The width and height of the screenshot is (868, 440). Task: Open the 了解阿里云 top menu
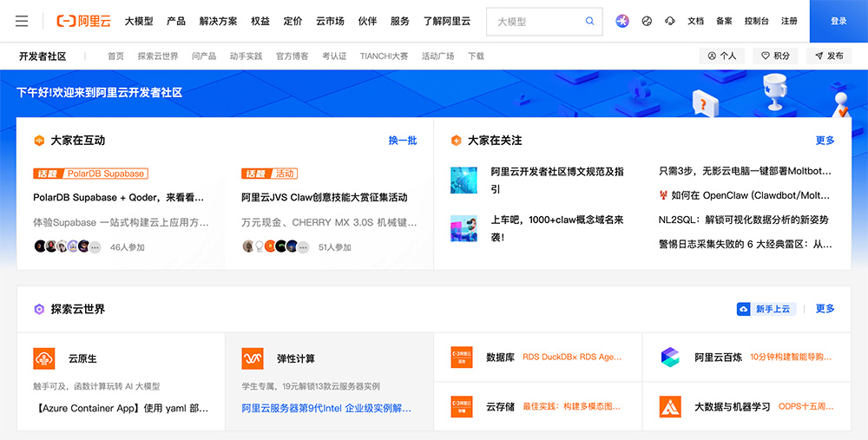(x=447, y=21)
